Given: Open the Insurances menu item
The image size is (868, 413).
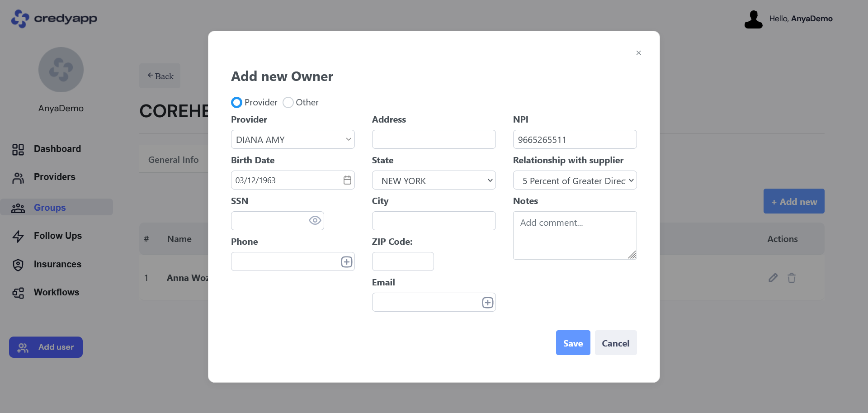Looking at the screenshot, I should [x=57, y=264].
